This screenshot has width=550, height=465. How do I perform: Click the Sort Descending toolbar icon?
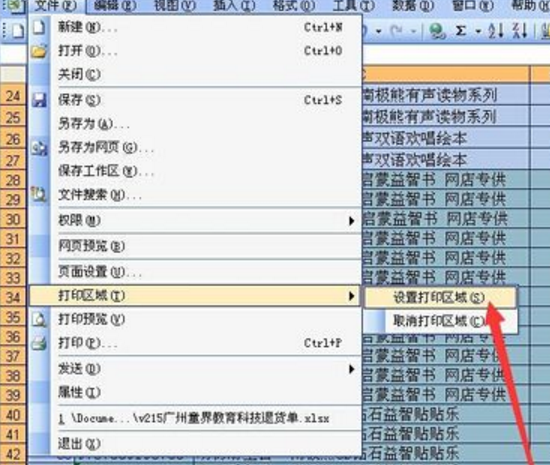(x=520, y=31)
